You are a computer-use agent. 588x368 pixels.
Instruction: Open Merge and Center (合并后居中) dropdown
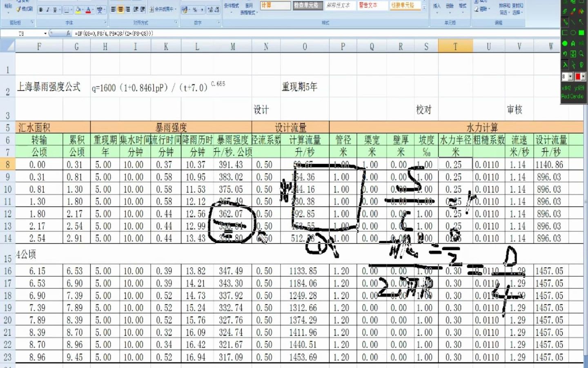click(176, 9)
